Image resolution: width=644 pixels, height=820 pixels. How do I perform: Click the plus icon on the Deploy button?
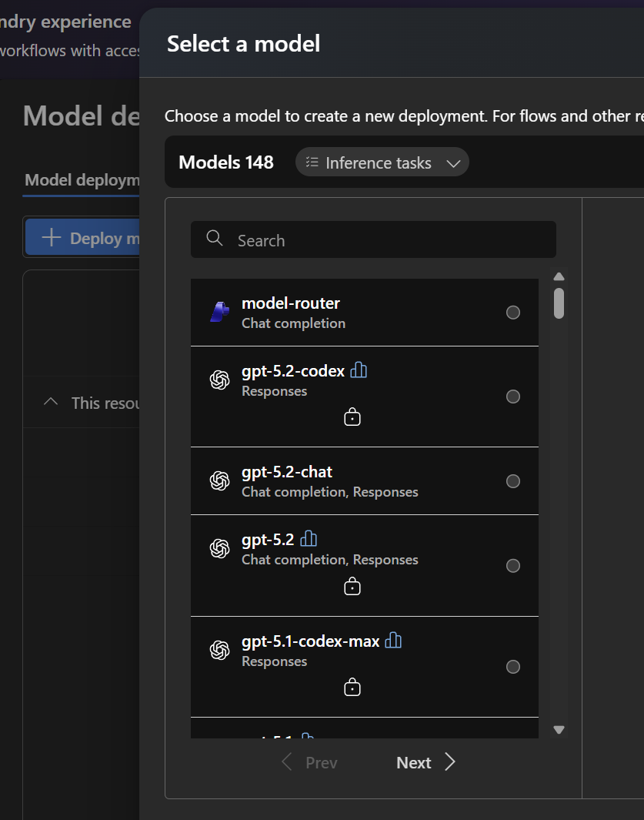point(52,237)
